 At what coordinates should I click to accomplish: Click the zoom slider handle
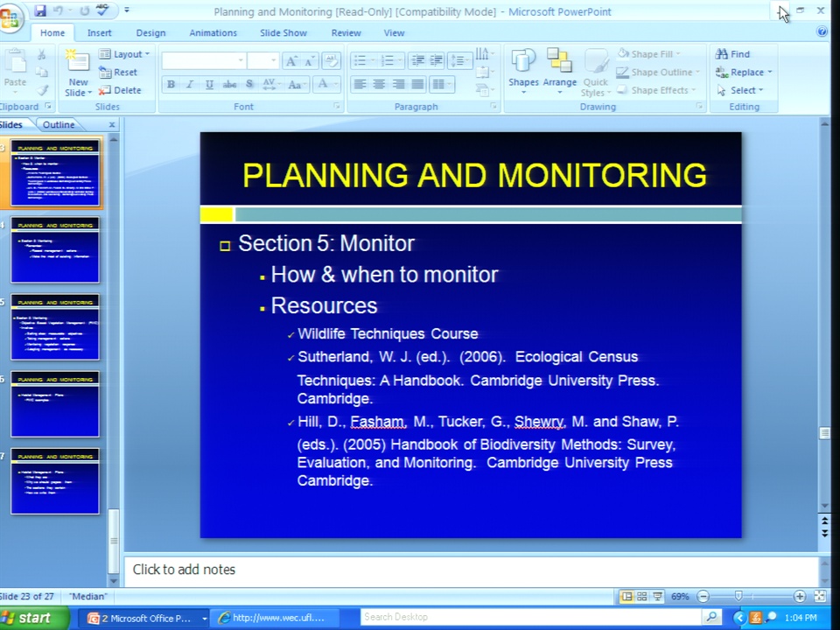pyautogui.click(x=738, y=596)
